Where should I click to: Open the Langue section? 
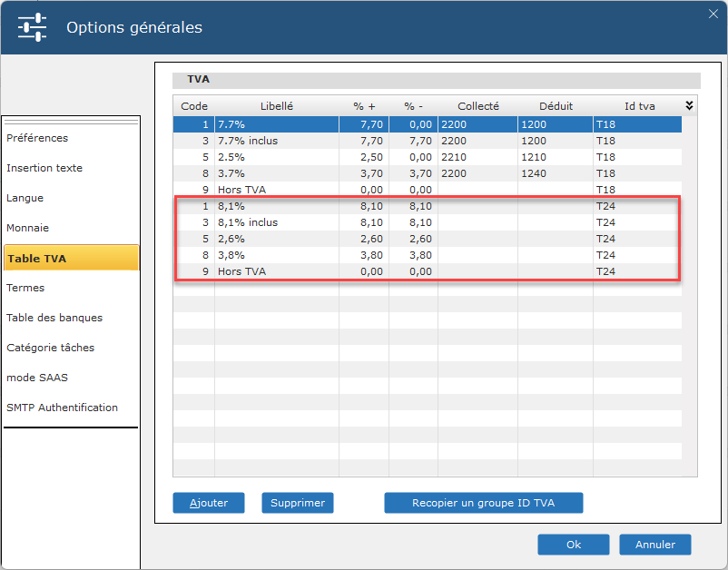pyautogui.click(x=25, y=198)
